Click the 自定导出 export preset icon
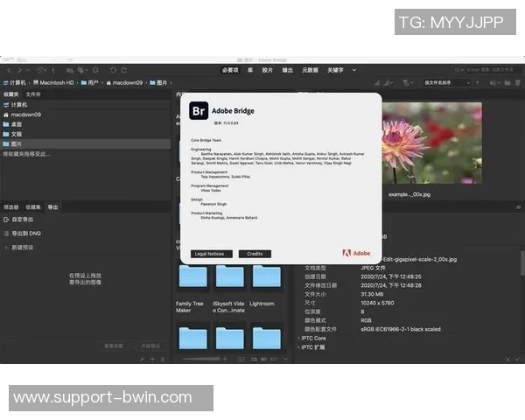Image resolution: width=525 pixels, height=420 pixels. point(6,220)
